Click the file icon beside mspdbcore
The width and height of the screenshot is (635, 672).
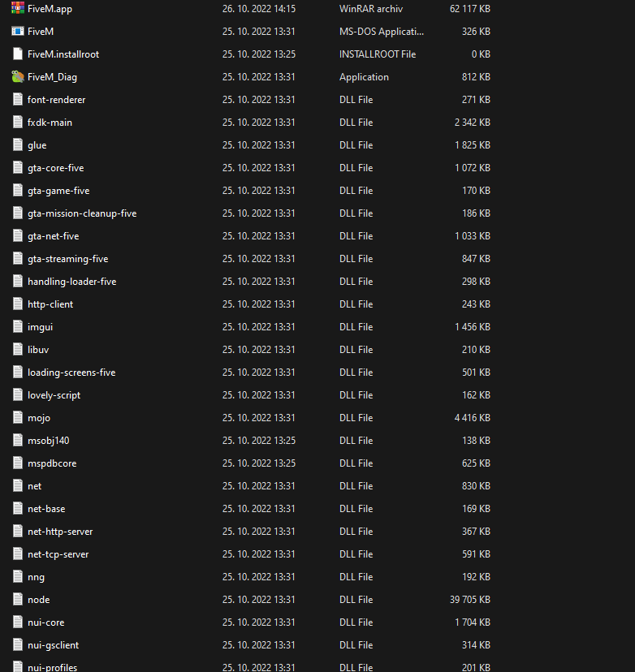[18, 463]
